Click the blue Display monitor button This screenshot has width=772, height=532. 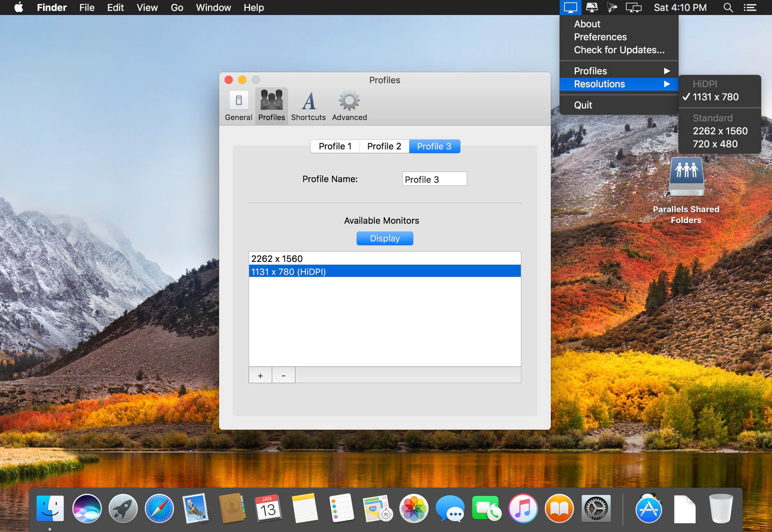pos(385,238)
